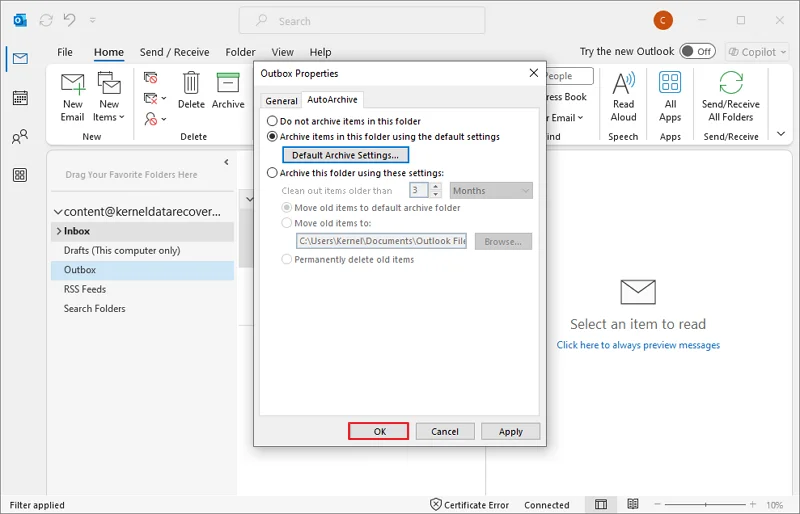This screenshot has height=514, width=800.
Task: Open the More Apps grid in the sidebar
Action: [x=20, y=175]
